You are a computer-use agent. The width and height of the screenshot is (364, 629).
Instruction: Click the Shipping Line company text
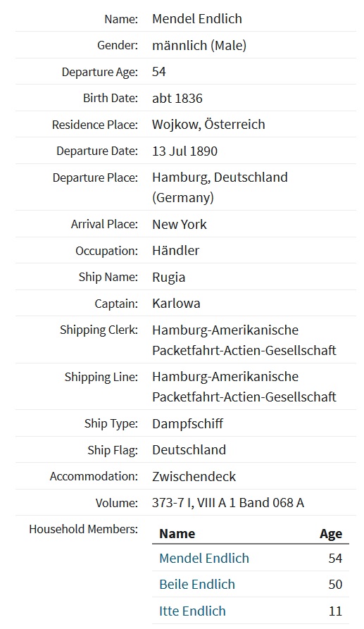(x=244, y=387)
